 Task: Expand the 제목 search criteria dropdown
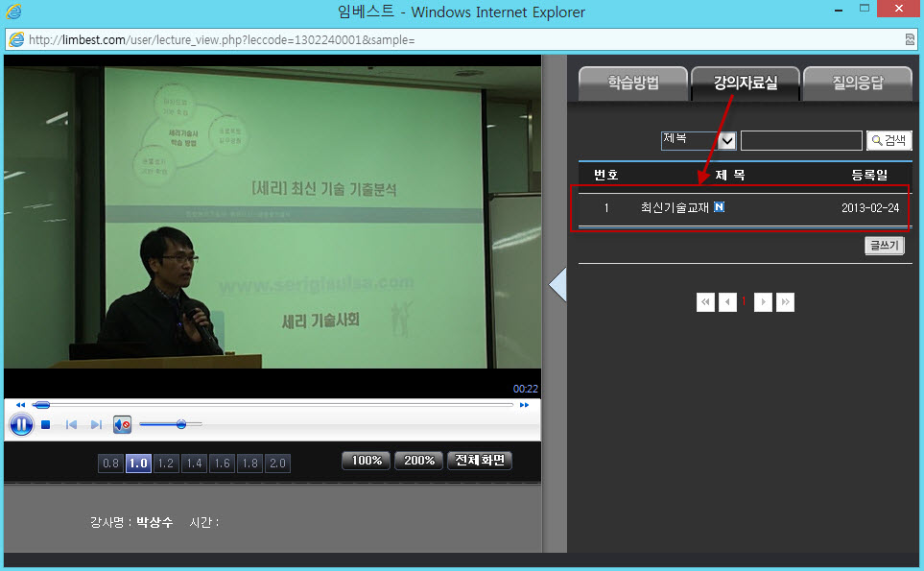tap(699, 140)
